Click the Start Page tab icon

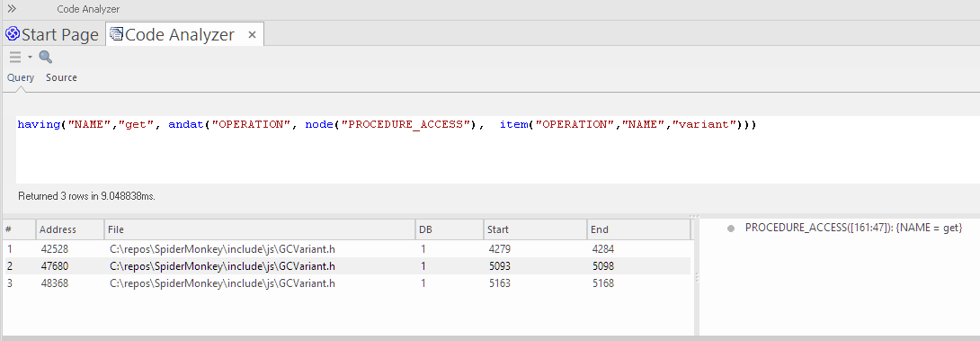click(13, 34)
